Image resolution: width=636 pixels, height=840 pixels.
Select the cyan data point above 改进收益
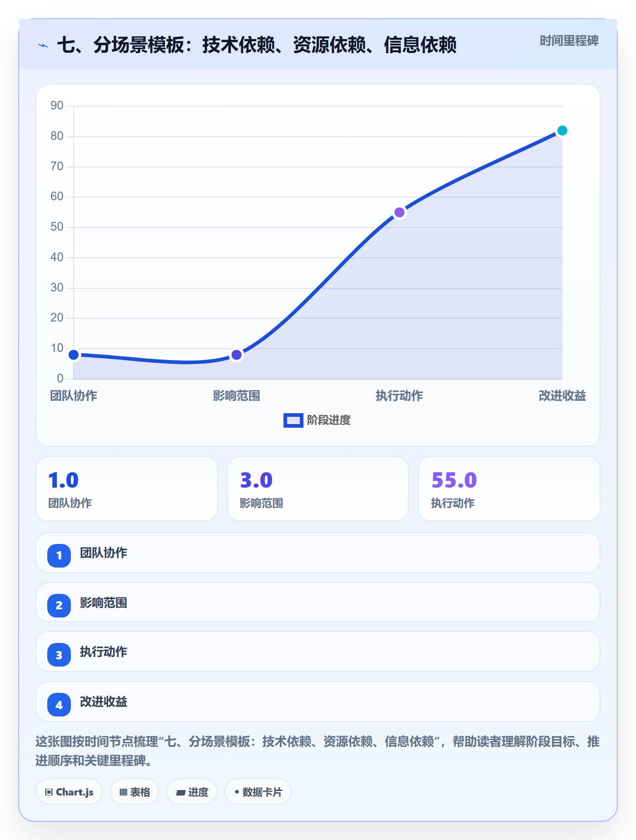[562, 131]
